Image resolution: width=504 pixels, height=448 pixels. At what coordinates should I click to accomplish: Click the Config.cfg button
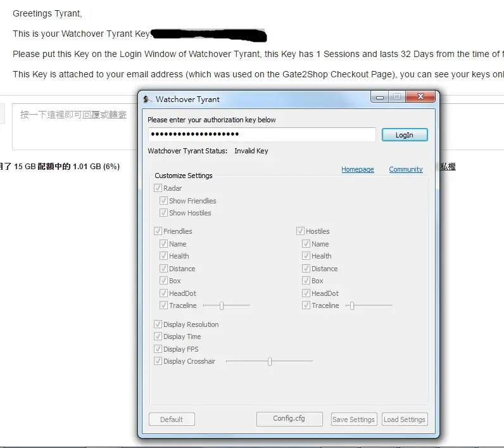[289, 419]
